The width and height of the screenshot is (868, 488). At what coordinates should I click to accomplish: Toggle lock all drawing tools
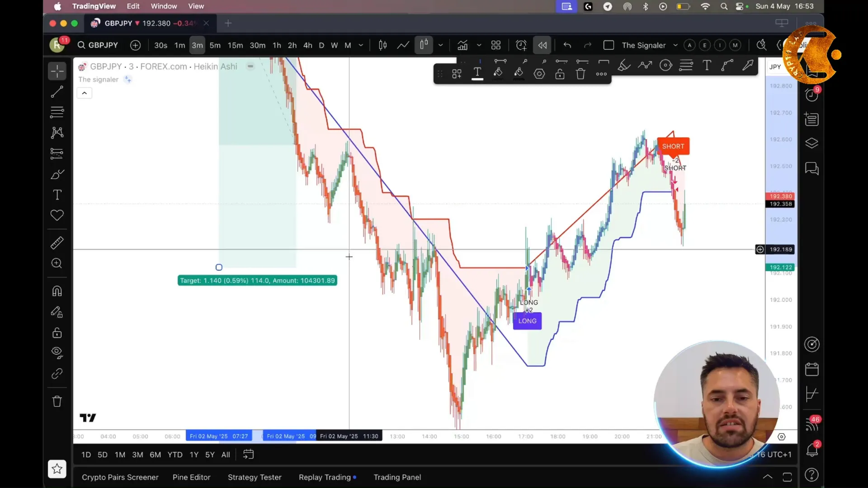[57, 333]
